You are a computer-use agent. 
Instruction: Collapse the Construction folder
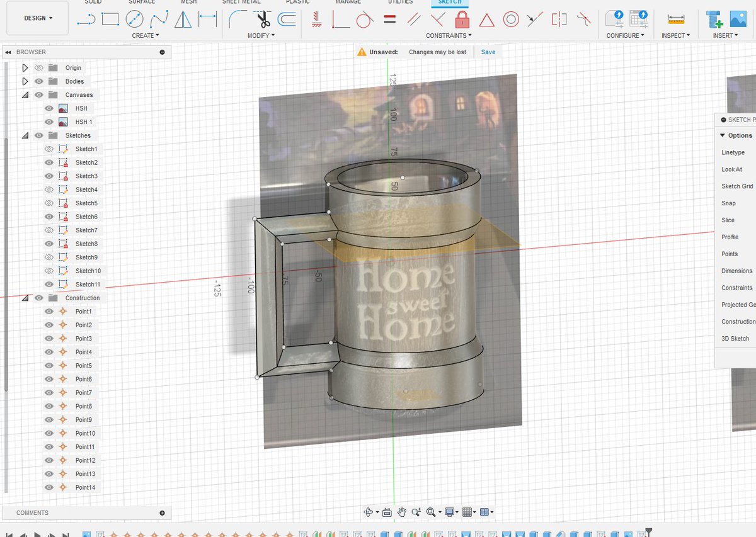(25, 298)
